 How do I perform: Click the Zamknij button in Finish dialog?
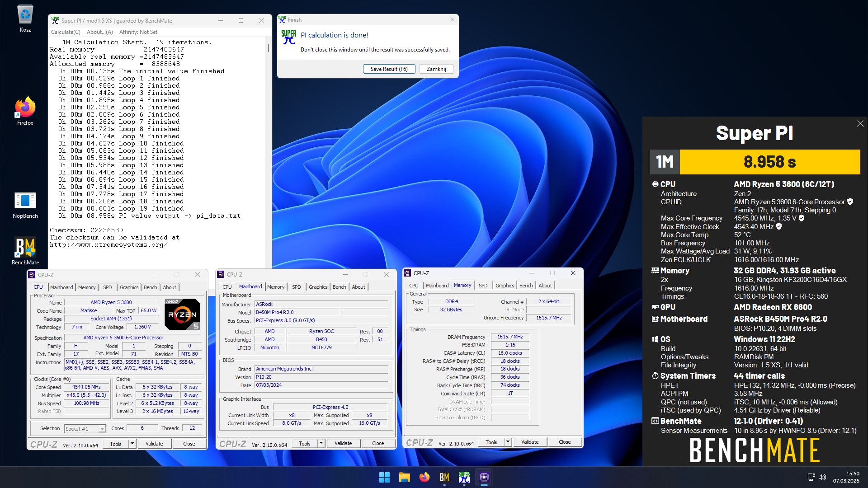pos(436,69)
